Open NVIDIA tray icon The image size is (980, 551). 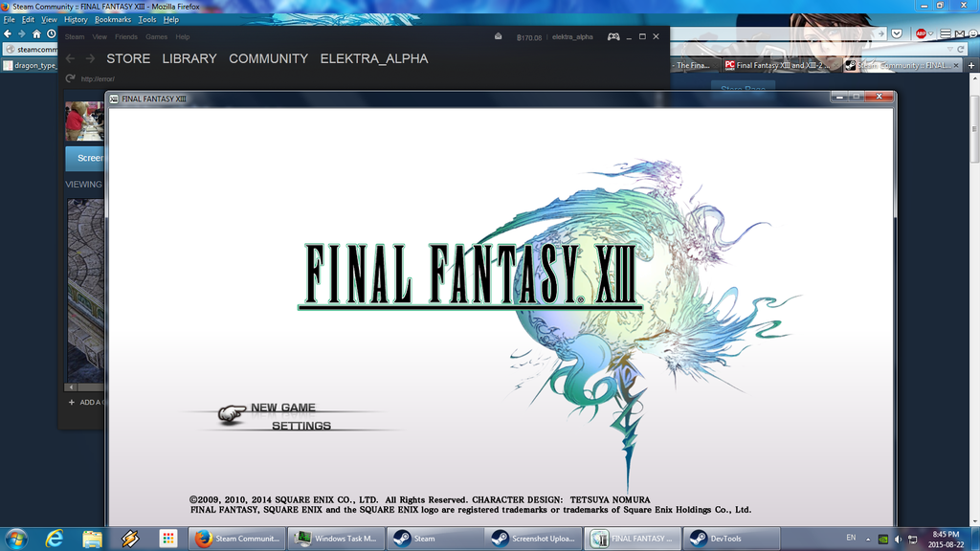tap(883, 539)
